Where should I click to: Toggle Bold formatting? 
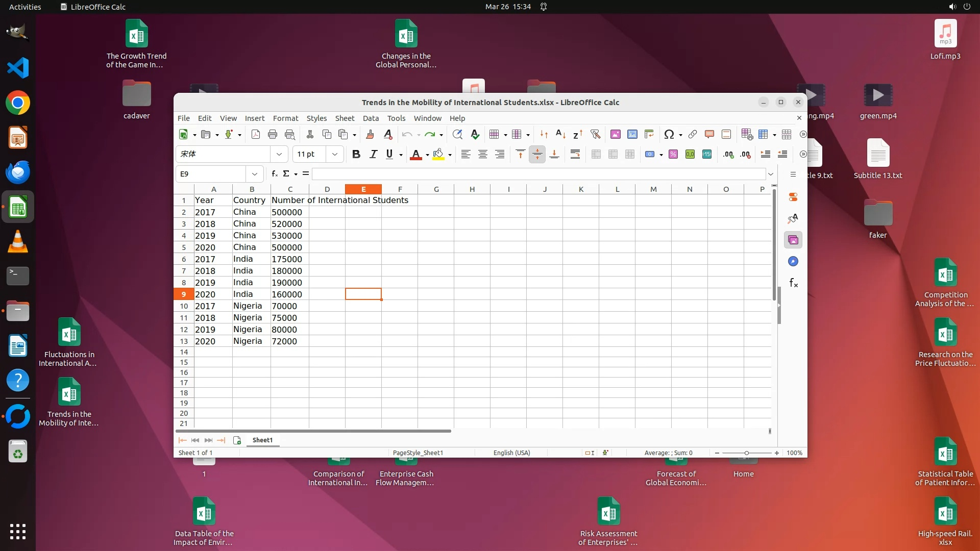tap(356, 154)
